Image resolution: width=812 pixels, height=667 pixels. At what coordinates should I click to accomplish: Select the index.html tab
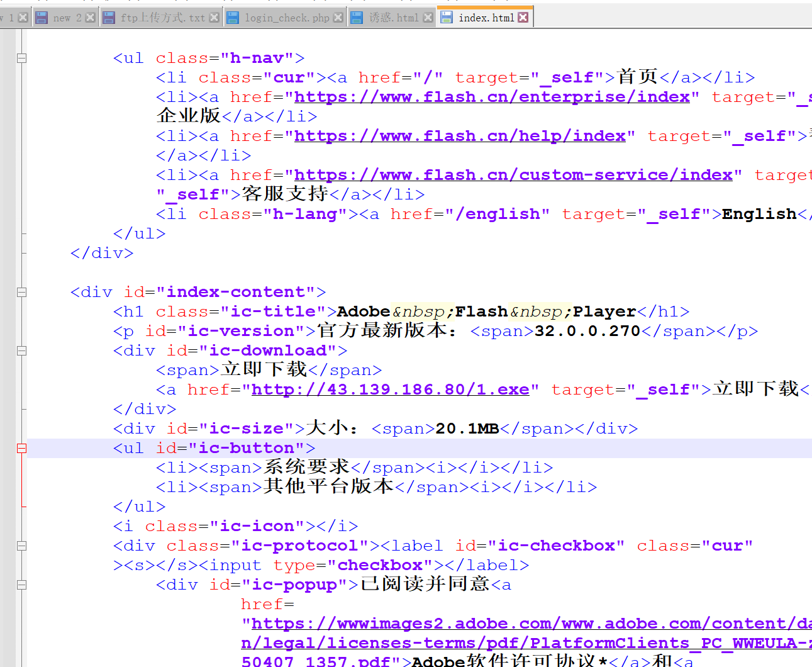pos(486,18)
